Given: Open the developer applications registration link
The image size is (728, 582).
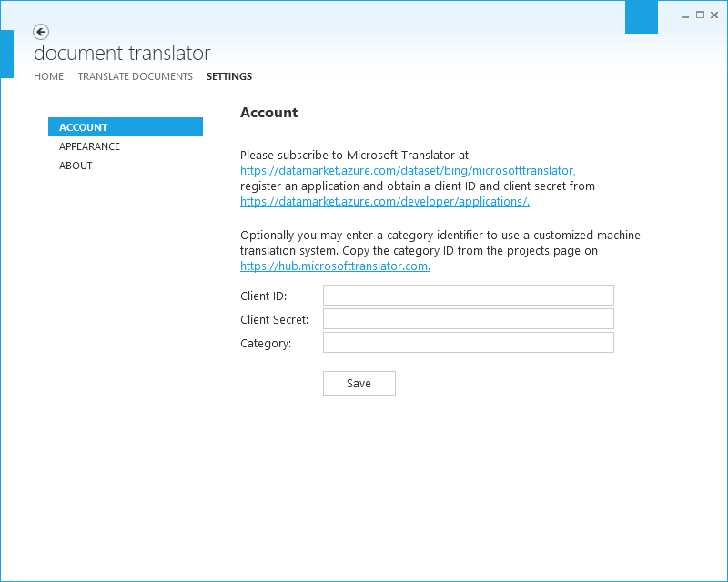Looking at the screenshot, I should tap(384, 201).
